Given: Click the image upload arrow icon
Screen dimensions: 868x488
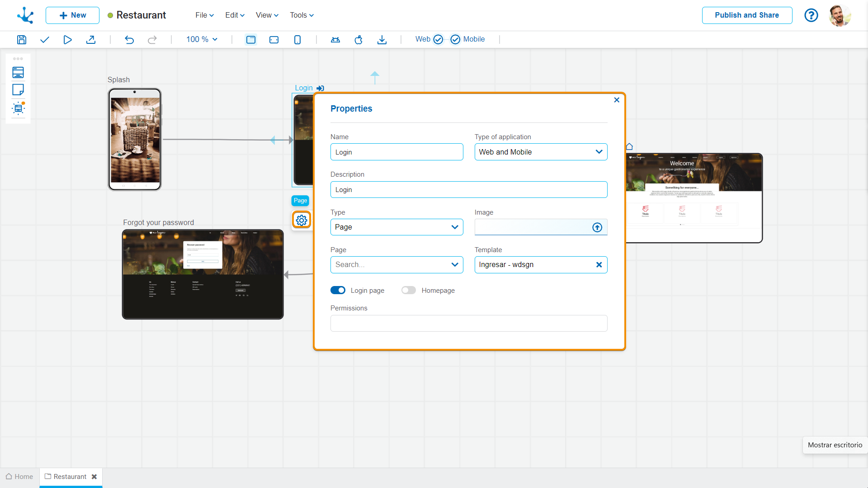Looking at the screenshot, I should click(x=597, y=227).
